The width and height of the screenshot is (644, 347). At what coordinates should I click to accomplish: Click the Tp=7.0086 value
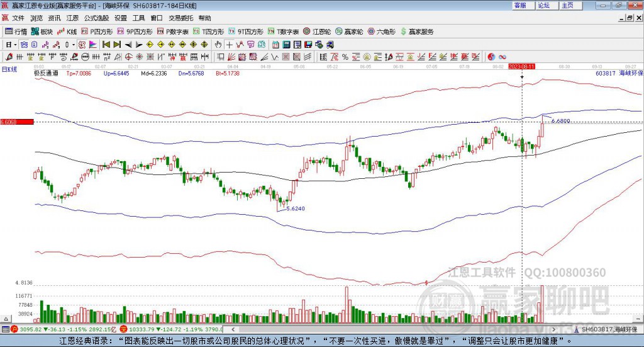(x=79, y=73)
